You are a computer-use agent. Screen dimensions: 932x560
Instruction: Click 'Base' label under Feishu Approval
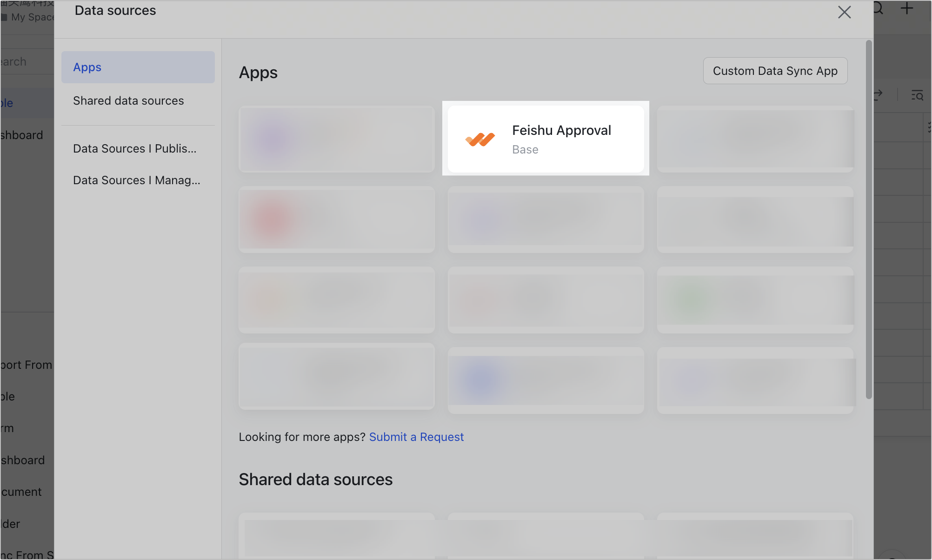pos(525,150)
